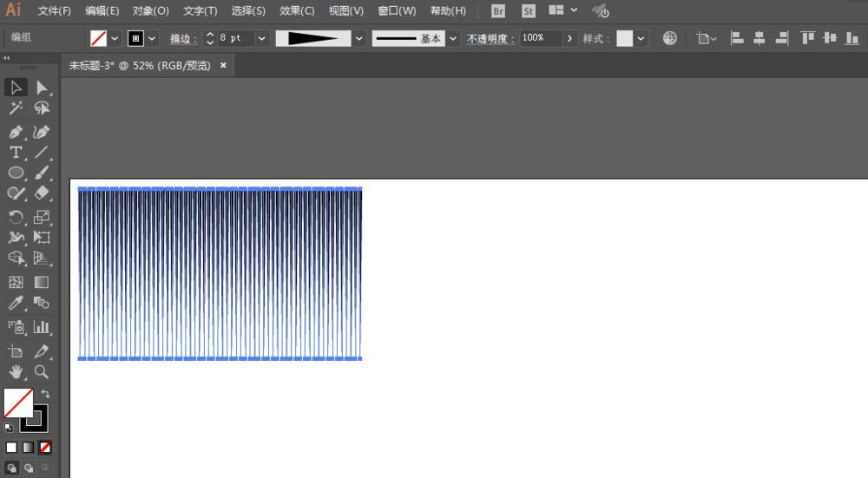Select the Hand tool
Screen dimensions: 868x478
pos(16,372)
